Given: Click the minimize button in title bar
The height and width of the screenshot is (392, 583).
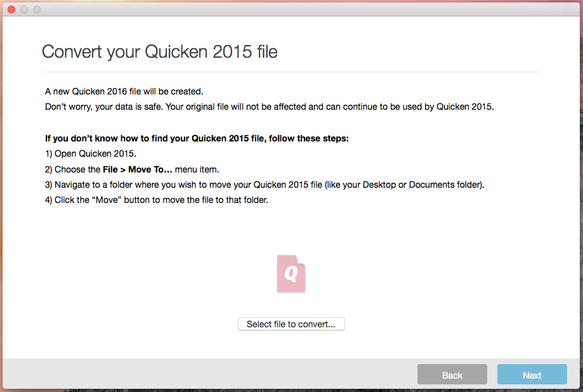Looking at the screenshot, I should pyautogui.click(x=24, y=10).
